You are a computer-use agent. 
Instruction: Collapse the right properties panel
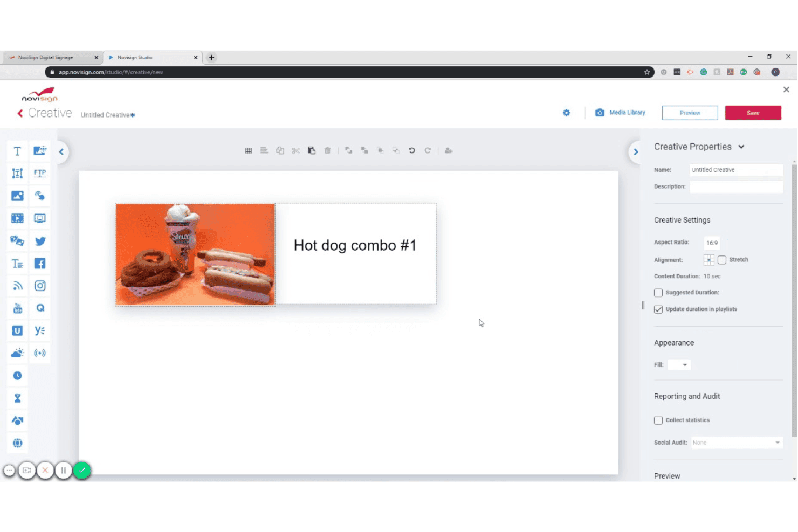click(636, 152)
